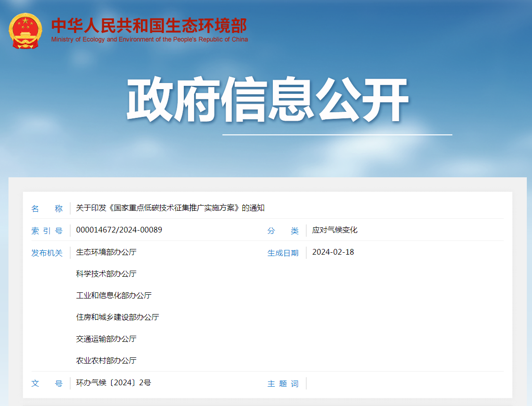Image resolution: width=532 pixels, height=406 pixels.
Task: Select category value 应对气候变化
Action: [x=335, y=230]
